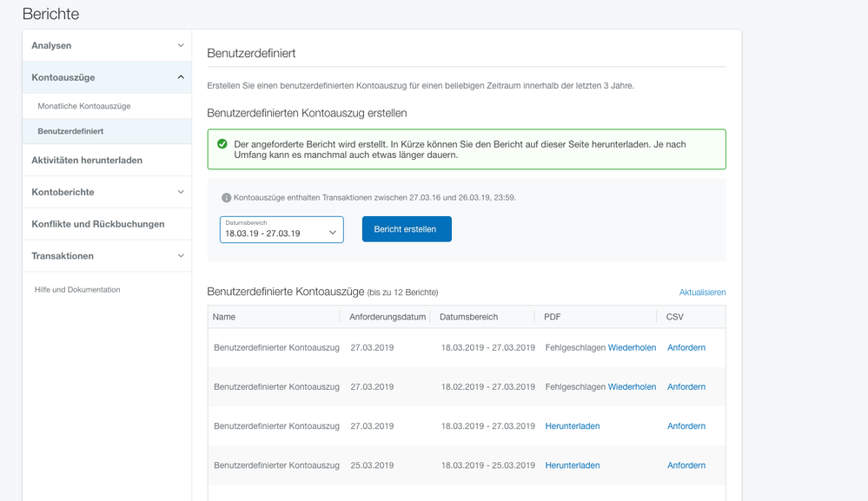Click Anfordern CSV in first report row
The width and height of the screenshot is (868, 501).
[686, 348]
